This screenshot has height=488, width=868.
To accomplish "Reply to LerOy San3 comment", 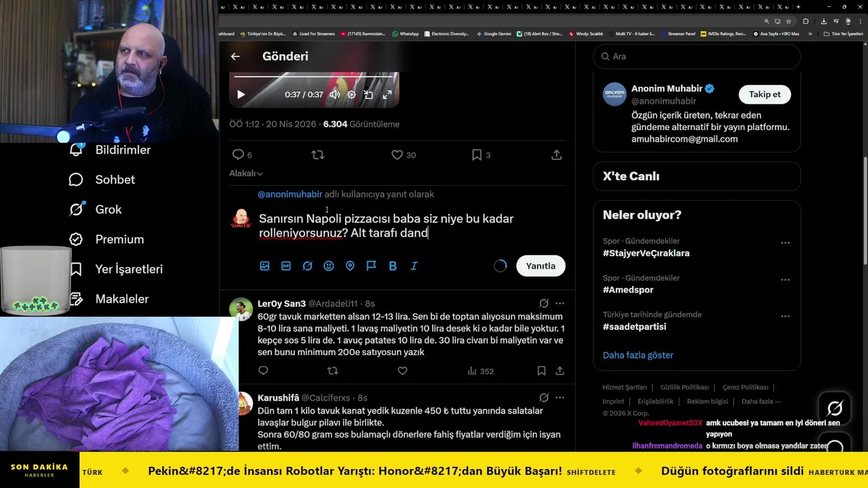I will pos(263,371).
